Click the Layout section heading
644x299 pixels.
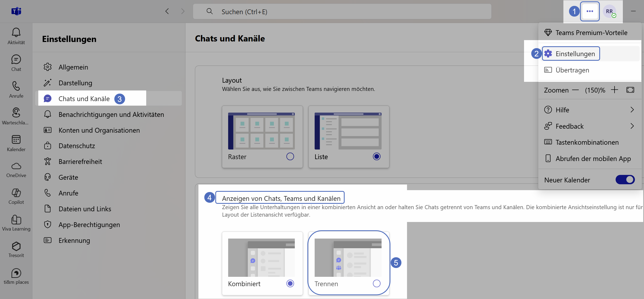coord(232,80)
